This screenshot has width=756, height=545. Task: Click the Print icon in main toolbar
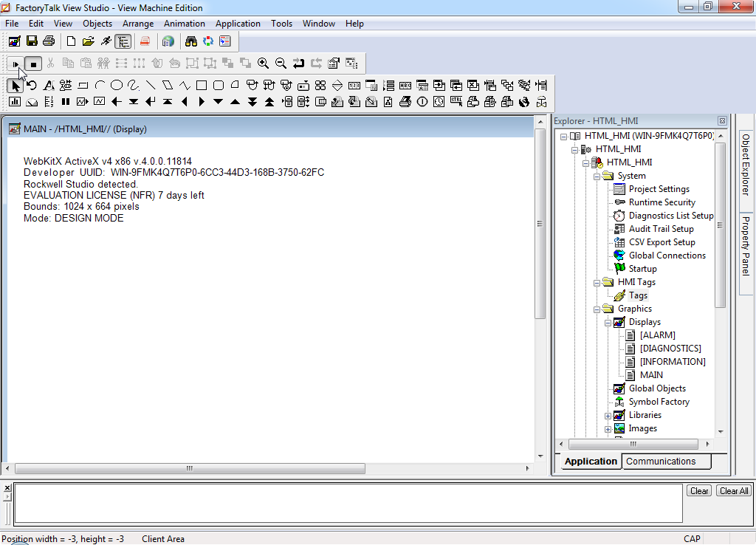(x=49, y=41)
